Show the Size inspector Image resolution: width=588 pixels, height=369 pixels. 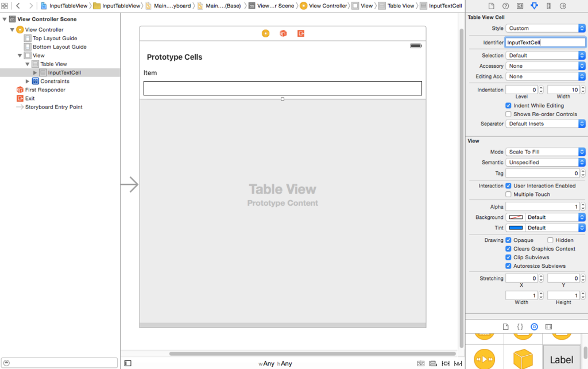[x=548, y=6]
